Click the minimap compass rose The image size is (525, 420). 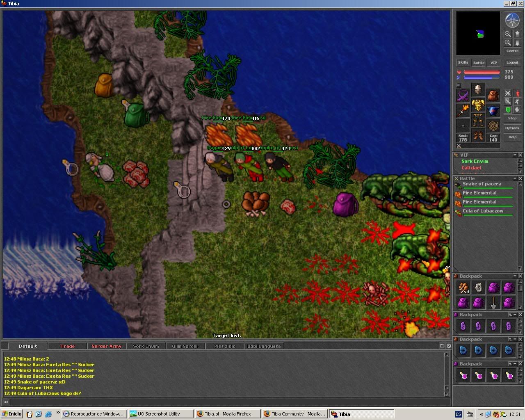pyautogui.click(x=512, y=21)
